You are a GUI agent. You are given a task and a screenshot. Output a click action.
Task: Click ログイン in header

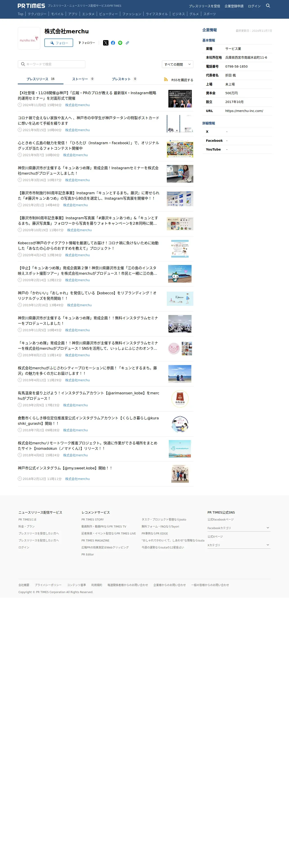[x=254, y=6]
